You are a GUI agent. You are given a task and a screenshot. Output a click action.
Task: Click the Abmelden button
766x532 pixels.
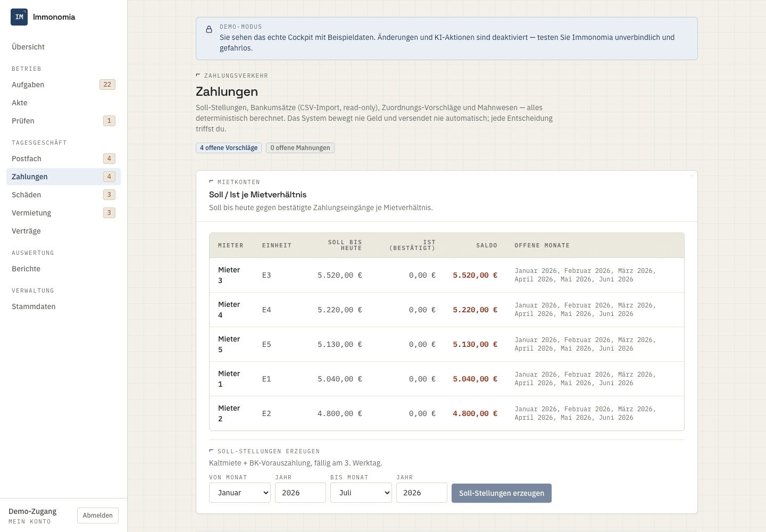(98, 516)
